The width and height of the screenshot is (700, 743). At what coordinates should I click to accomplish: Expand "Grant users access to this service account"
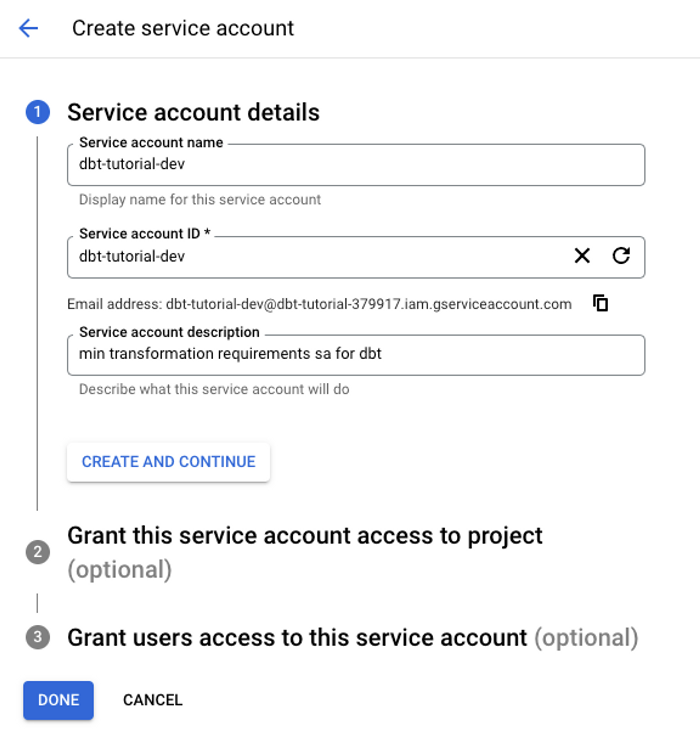[297, 638]
